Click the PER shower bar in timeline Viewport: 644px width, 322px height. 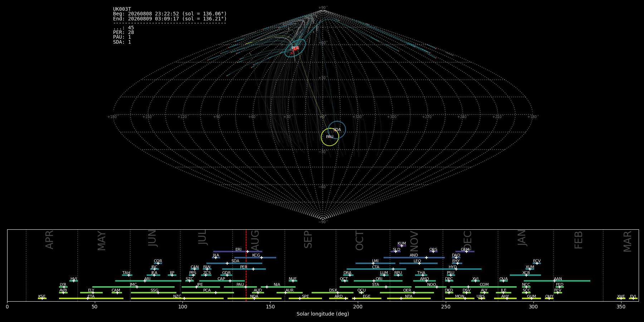[244, 269]
